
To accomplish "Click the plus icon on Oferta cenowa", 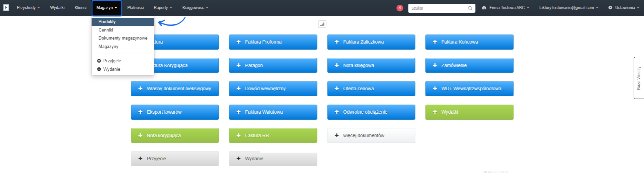I will click(337, 89).
